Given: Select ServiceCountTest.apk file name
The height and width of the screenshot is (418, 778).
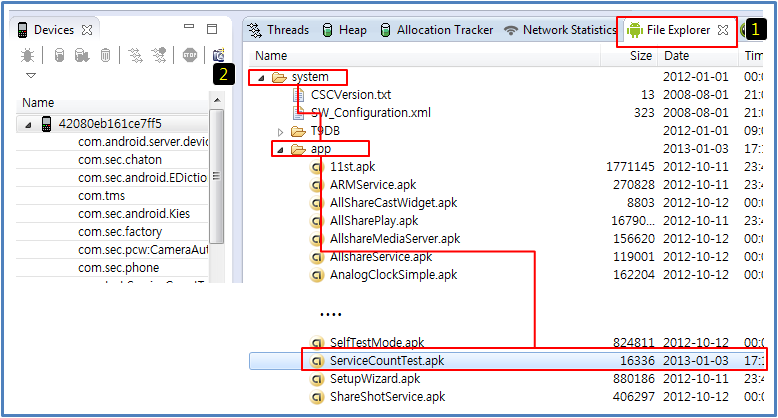Looking at the screenshot, I should [387, 360].
